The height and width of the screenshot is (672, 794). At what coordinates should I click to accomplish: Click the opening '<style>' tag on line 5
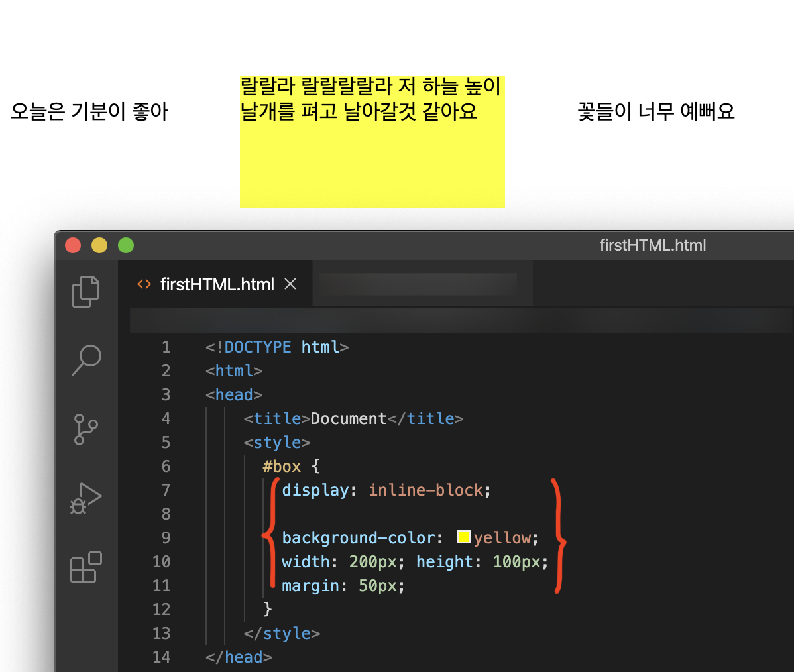[x=277, y=443]
